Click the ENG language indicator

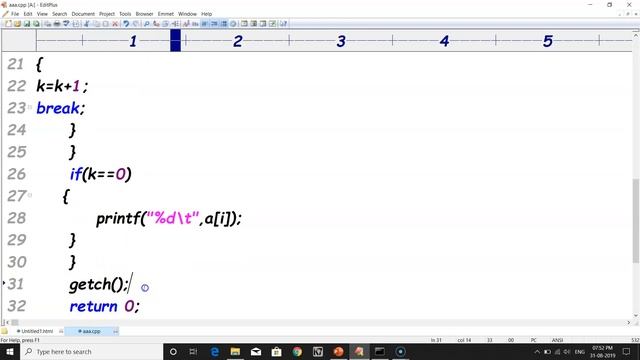pyautogui.click(x=580, y=351)
